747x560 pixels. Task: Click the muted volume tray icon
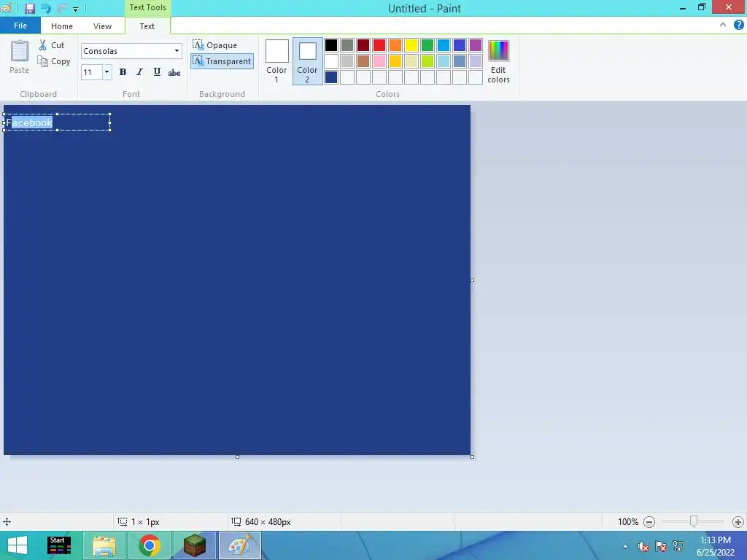643,546
